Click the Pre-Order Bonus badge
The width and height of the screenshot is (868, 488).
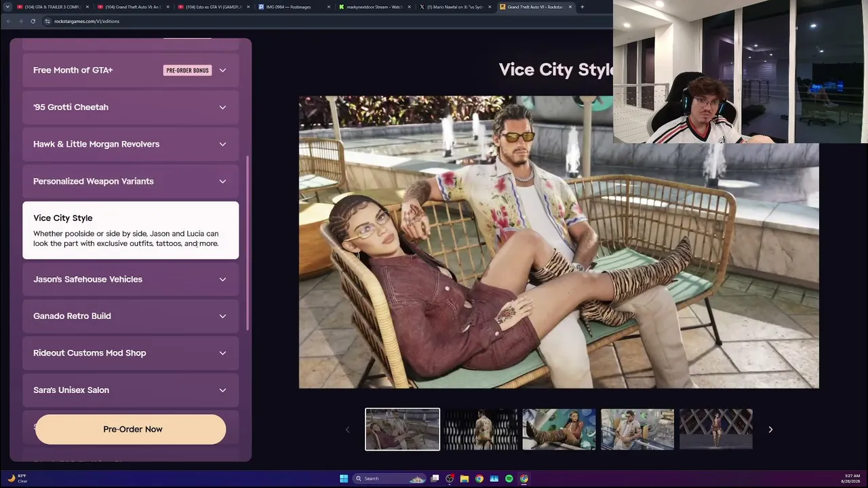pos(187,70)
